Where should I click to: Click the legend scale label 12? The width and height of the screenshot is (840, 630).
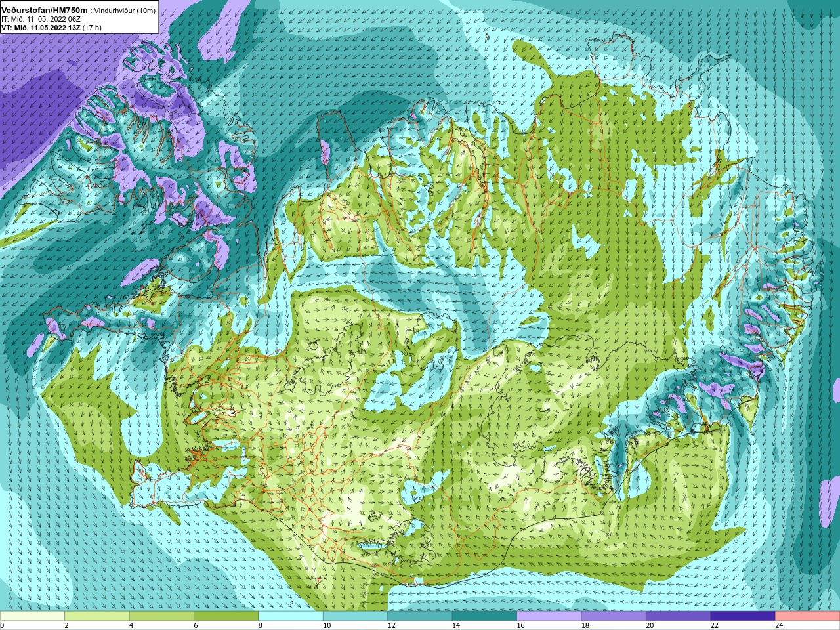[392, 625]
